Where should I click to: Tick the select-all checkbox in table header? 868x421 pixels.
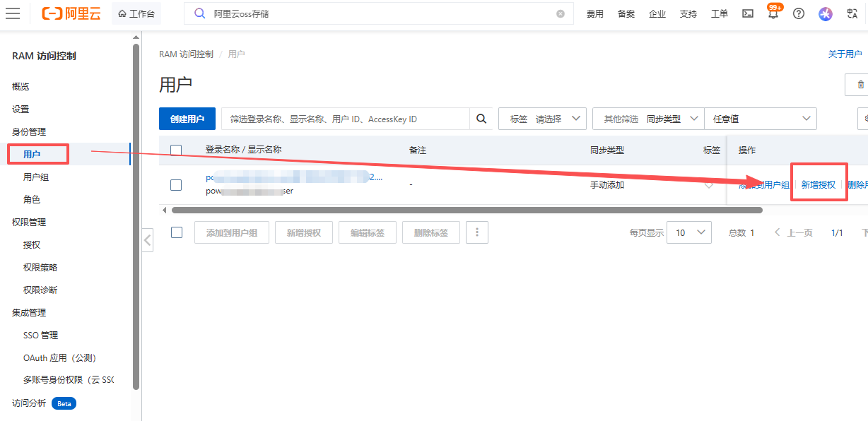tap(176, 150)
